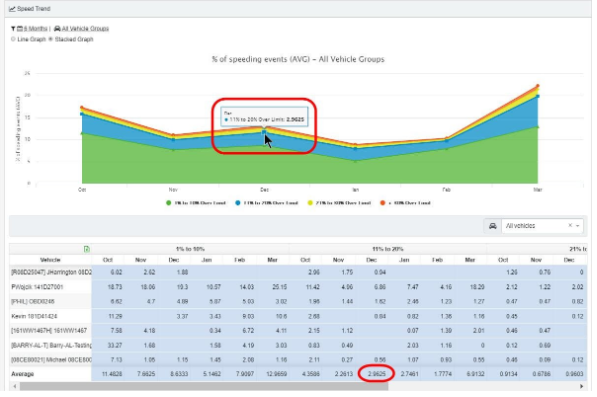Click the 11% to 20% group header
Viewport: 597px width, 397px height.
coord(388,249)
